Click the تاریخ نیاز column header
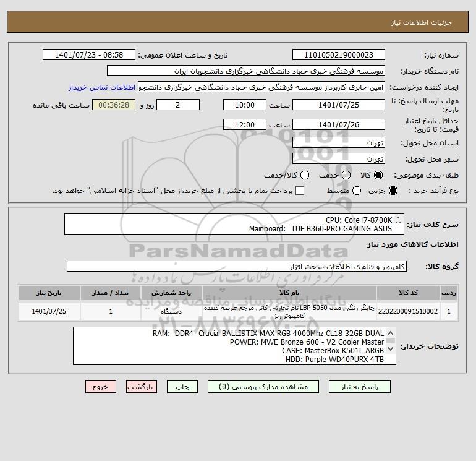 (49, 293)
